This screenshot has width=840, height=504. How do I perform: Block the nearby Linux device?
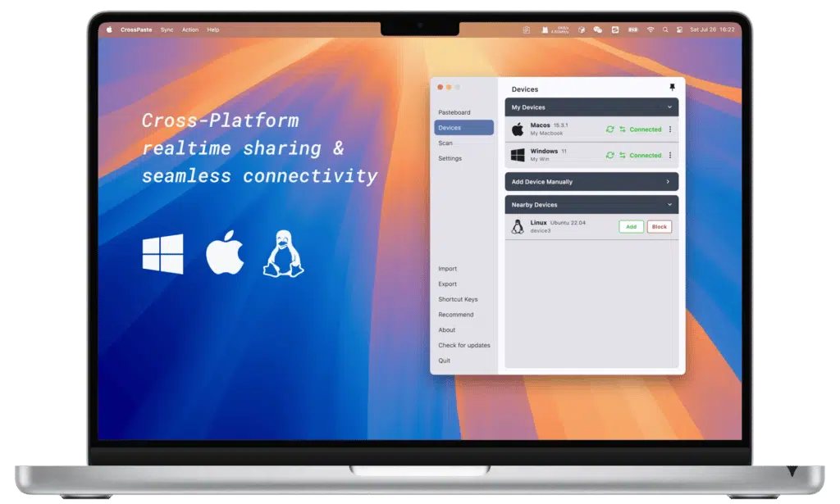(659, 226)
